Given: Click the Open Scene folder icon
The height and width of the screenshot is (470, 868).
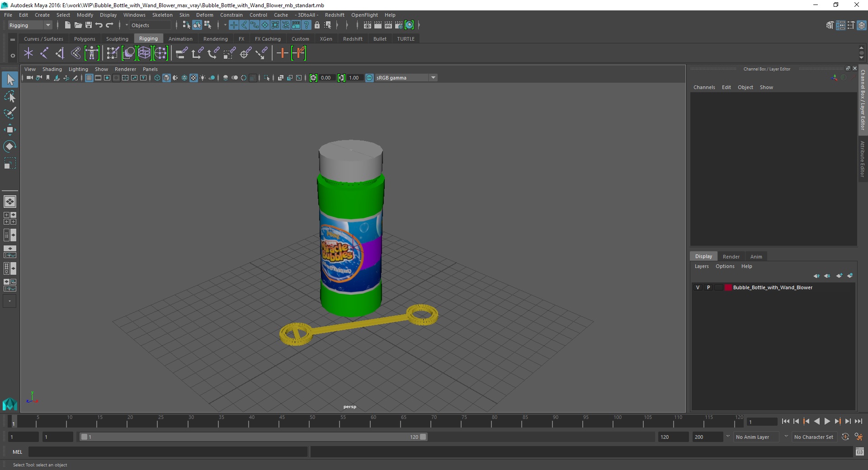Looking at the screenshot, I should pyautogui.click(x=78, y=25).
